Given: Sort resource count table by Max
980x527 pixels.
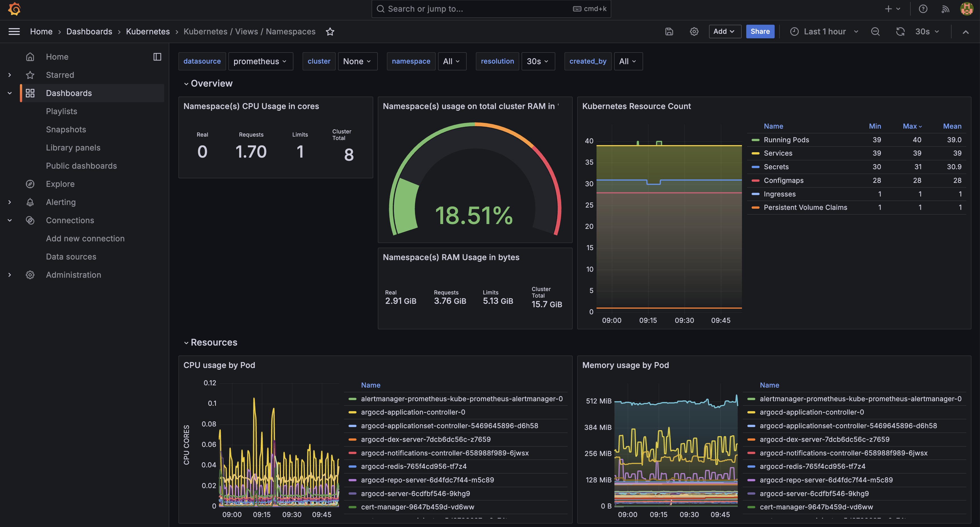Looking at the screenshot, I should pos(912,126).
